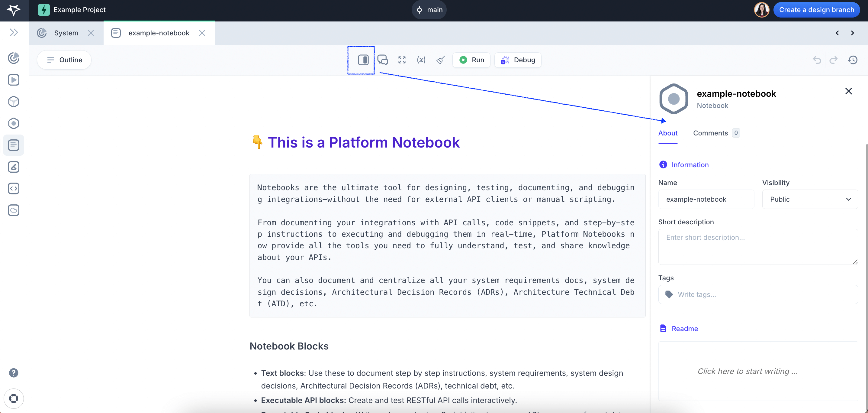
Task: Open the cloud icon in sidebar
Action: (14, 210)
